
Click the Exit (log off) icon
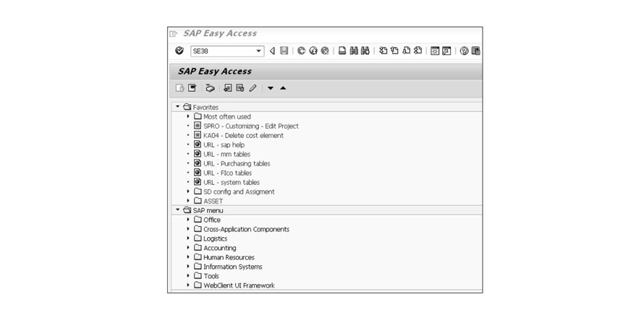click(x=313, y=51)
